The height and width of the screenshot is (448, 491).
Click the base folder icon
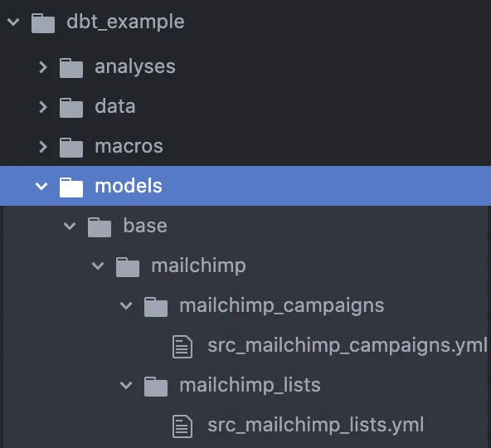point(100,227)
